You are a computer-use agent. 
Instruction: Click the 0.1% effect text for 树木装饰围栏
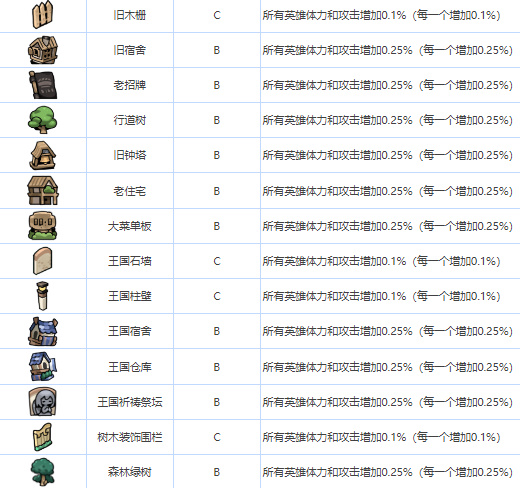coord(381,437)
